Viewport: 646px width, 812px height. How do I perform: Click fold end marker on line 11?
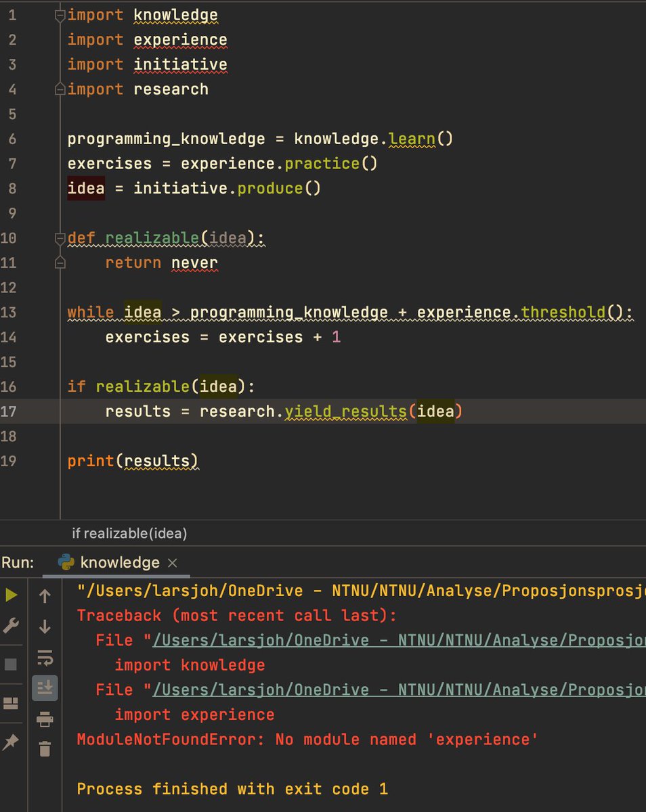click(60, 262)
